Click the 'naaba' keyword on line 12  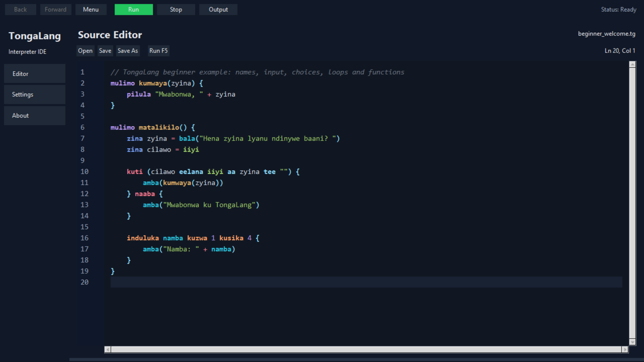point(145,194)
